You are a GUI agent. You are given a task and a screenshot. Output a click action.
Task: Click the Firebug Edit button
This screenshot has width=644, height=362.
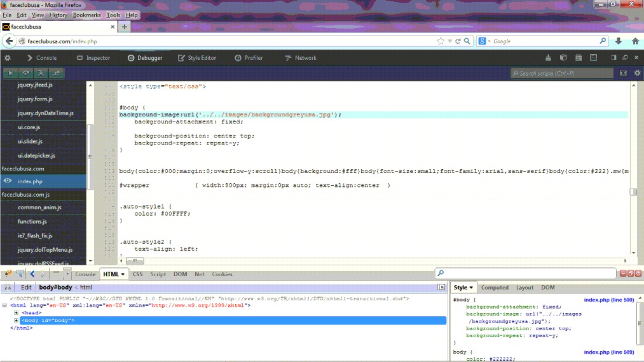click(26, 288)
